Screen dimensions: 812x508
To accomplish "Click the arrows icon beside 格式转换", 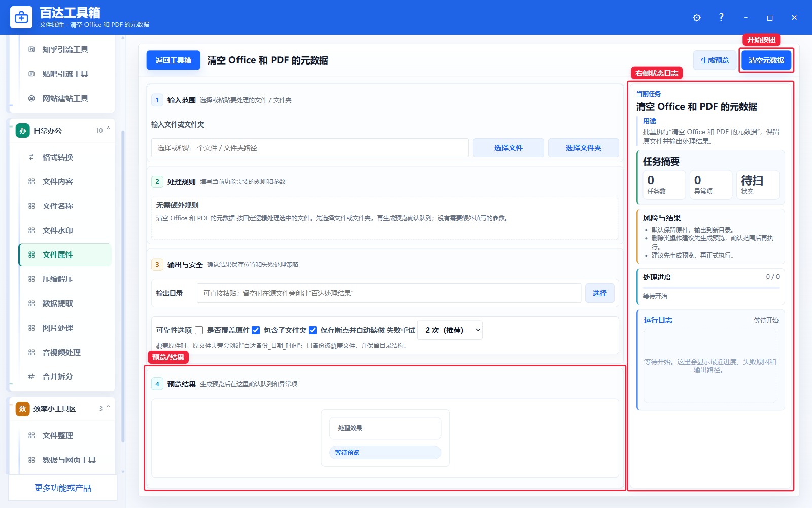I will pos(31,157).
